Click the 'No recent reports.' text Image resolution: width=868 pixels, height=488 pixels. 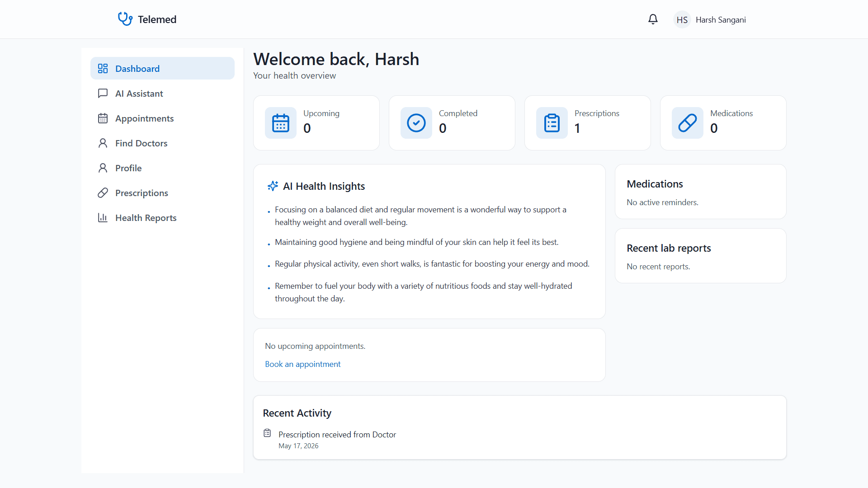click(658, 266)
